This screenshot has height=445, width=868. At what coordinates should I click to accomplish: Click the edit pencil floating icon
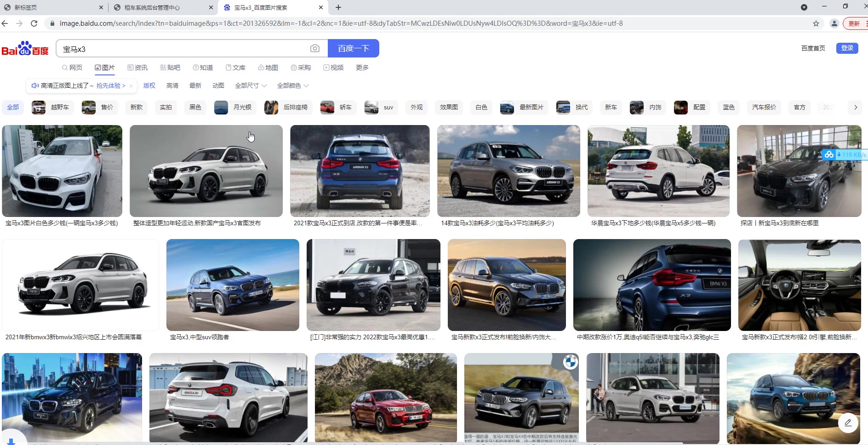(x=848, y=422)
